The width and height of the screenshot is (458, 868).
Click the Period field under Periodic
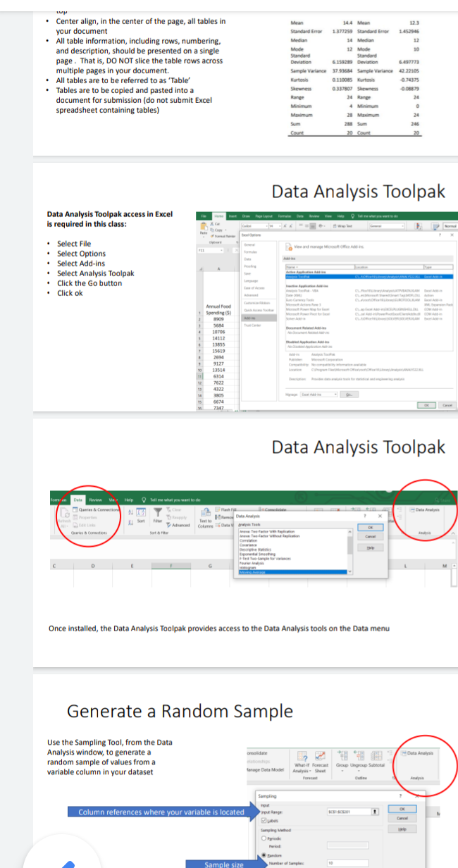point(347,846)
